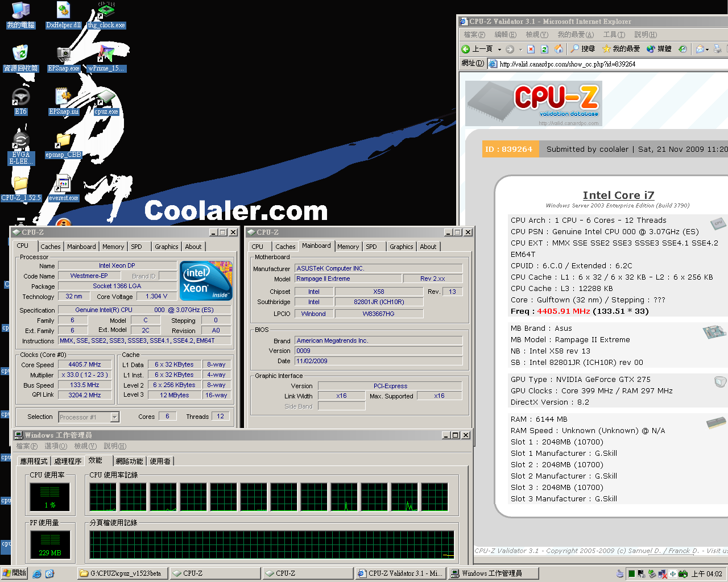
Task: Open the Forward button history dropdown arrow
Action: [520, 49]
